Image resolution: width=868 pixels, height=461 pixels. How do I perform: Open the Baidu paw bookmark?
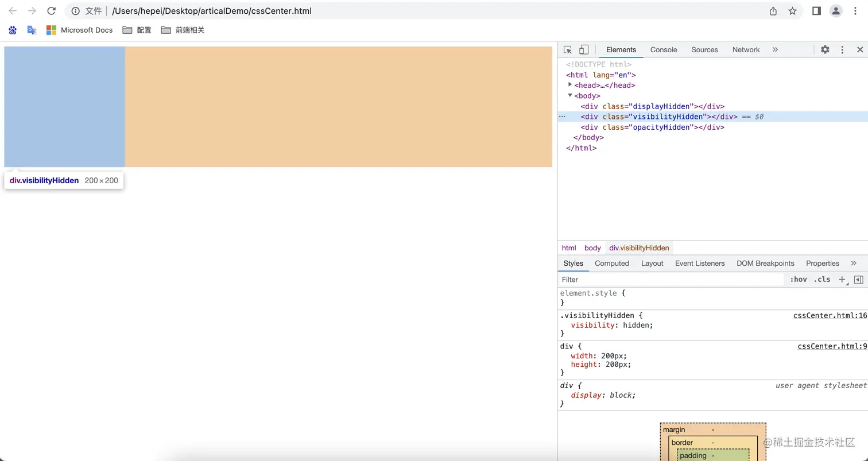13,30
